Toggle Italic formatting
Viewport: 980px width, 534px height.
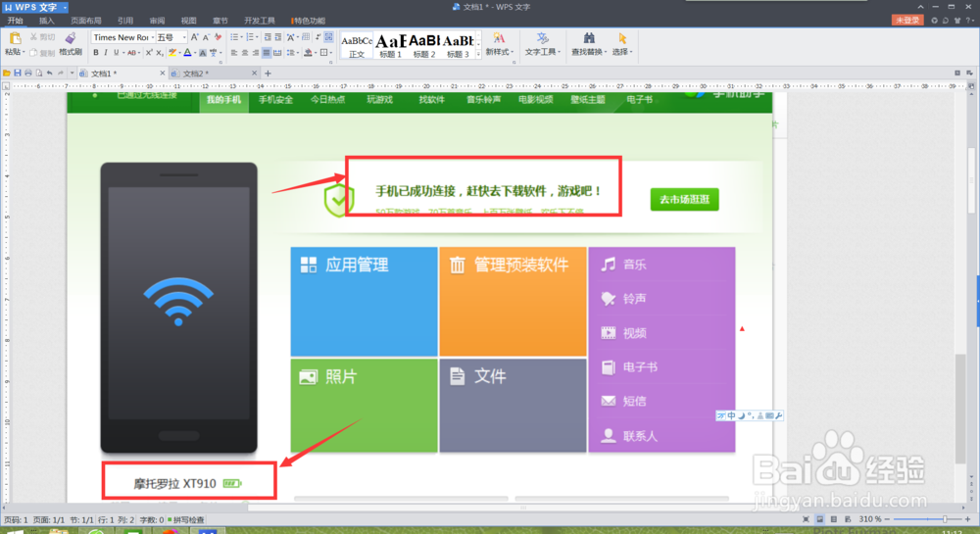106,53
